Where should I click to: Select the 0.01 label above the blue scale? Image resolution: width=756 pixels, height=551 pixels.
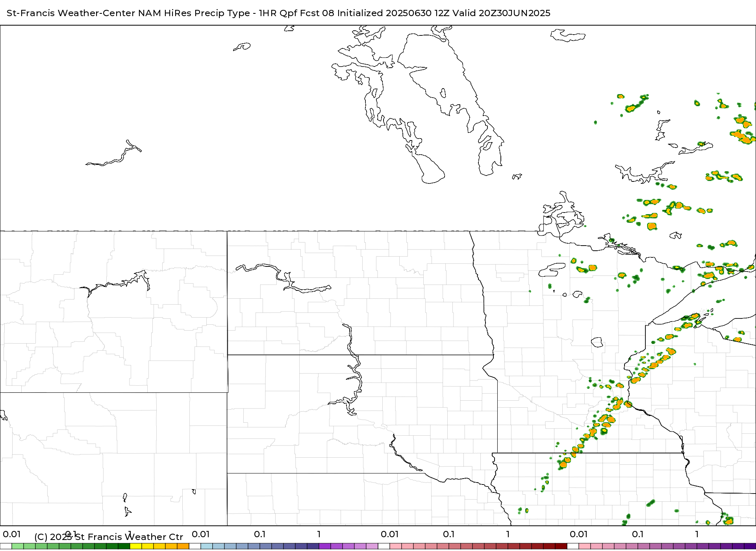point(201,534)
